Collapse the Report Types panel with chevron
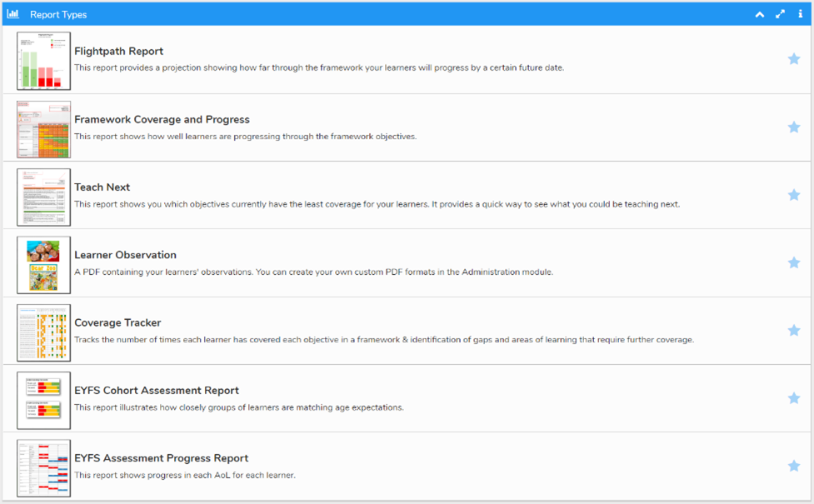814x504 pixels. click(x=760, y=14)
